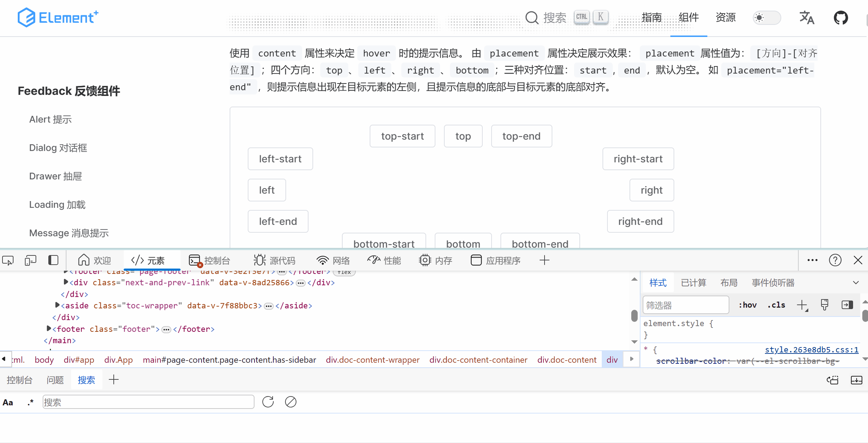Expand the aside toc-wrapper node
Screen dimensions: 868x443
(57, 305)
